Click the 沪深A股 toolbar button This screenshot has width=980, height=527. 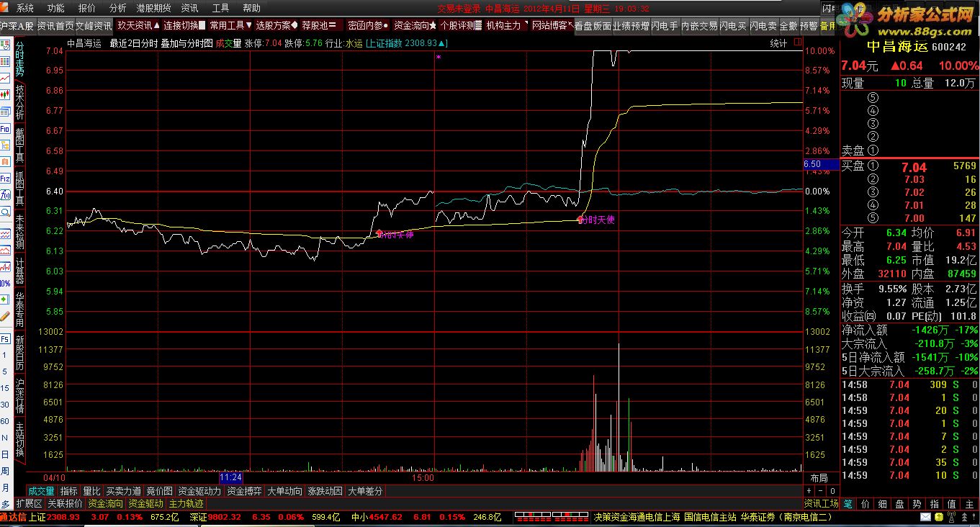[17, 26]
